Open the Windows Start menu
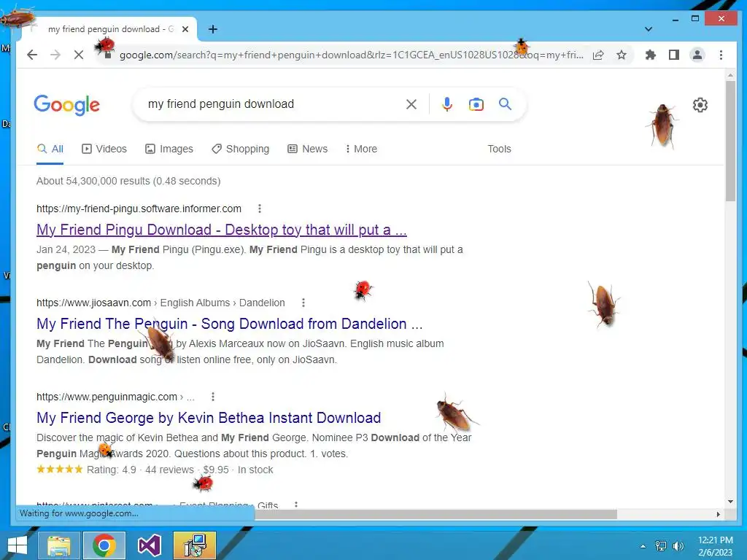 click(17, 545)
